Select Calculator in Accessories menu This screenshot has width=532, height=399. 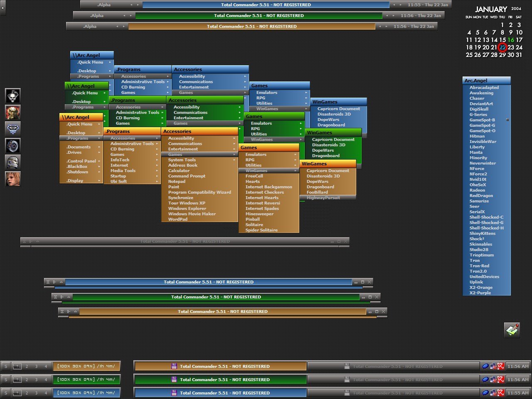(199, 171)
